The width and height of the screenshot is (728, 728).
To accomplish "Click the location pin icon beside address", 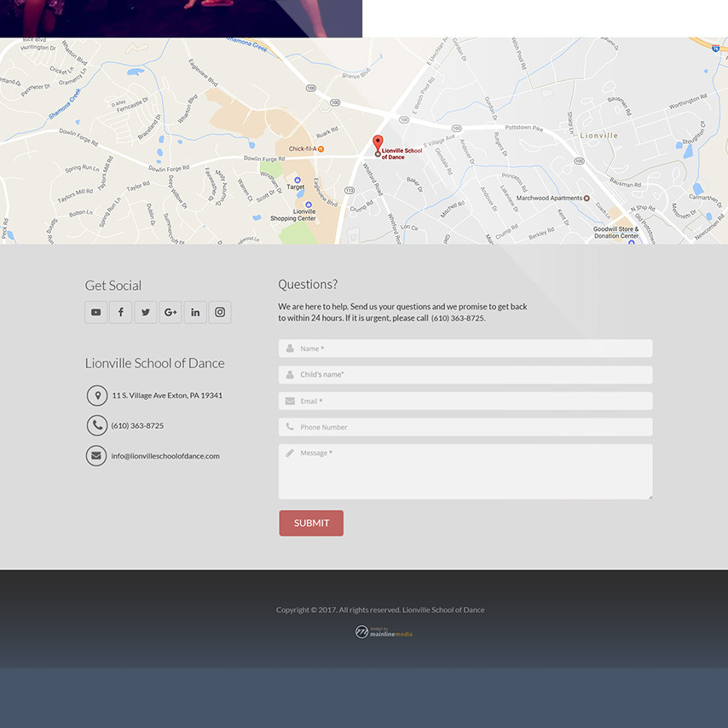I will click(x=97, y=396).
